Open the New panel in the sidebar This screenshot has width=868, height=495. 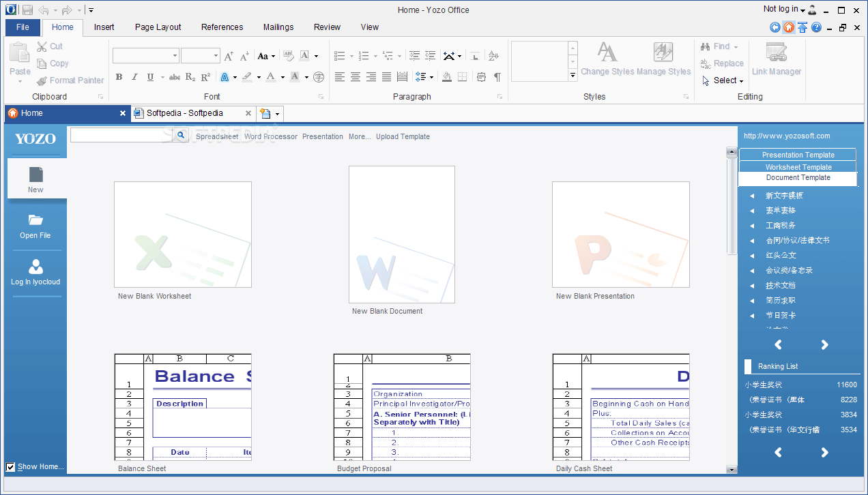click(36, 179)
